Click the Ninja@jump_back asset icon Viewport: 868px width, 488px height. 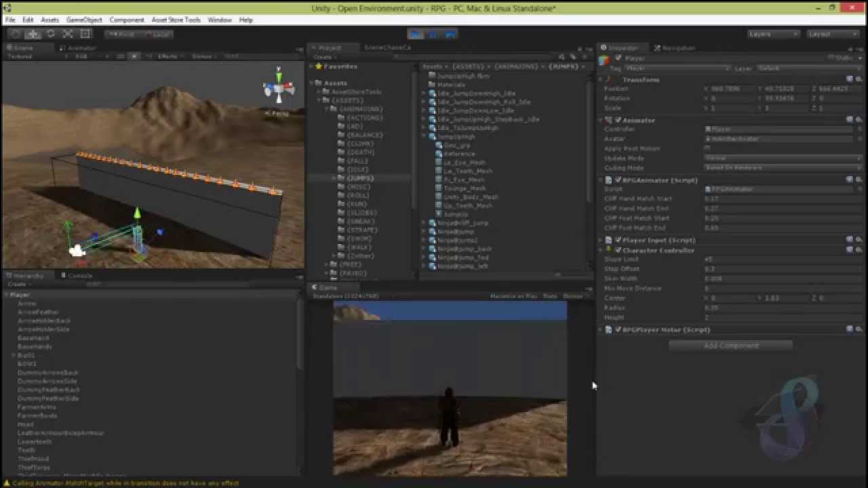point(432,249)
